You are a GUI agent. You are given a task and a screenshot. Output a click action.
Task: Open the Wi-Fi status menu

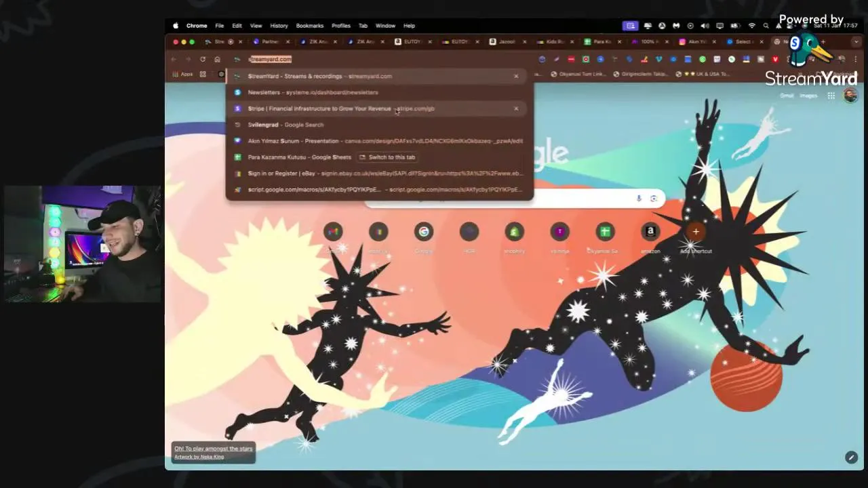click(751, 26)
